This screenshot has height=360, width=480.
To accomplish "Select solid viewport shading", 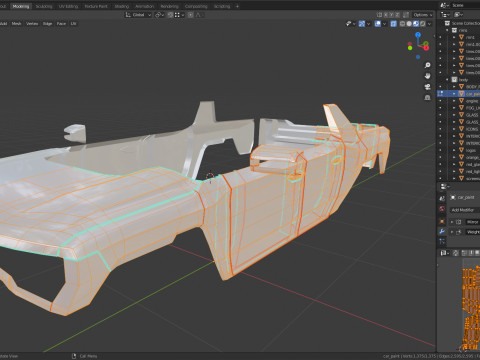I will 409,24.
